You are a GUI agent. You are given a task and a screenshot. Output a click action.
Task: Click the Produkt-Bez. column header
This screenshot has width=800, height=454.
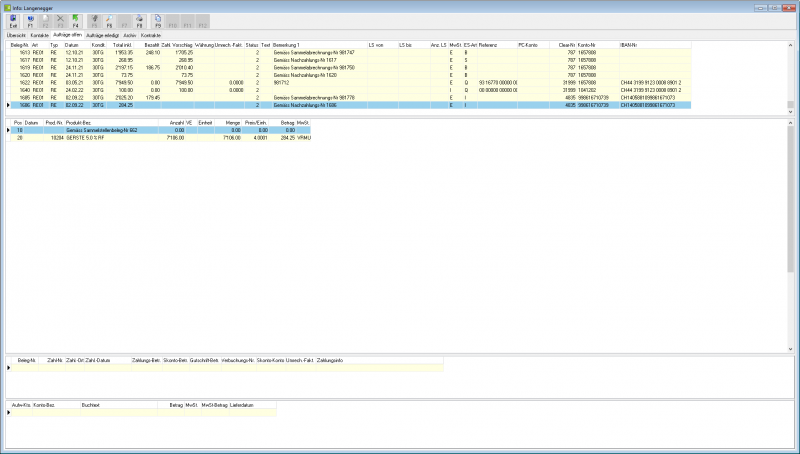coord(111,123)
